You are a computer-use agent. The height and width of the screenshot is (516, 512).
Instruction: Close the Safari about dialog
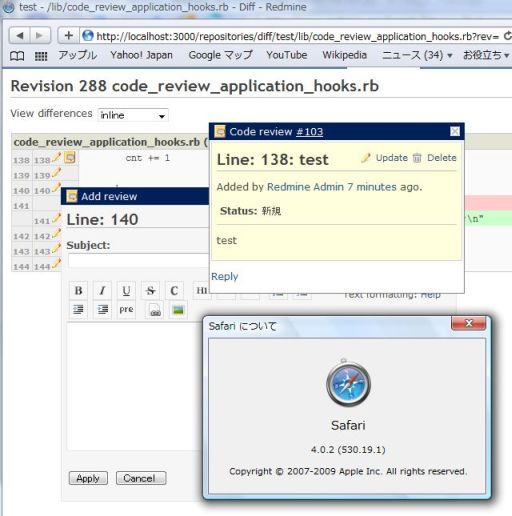tap(468, 323)
